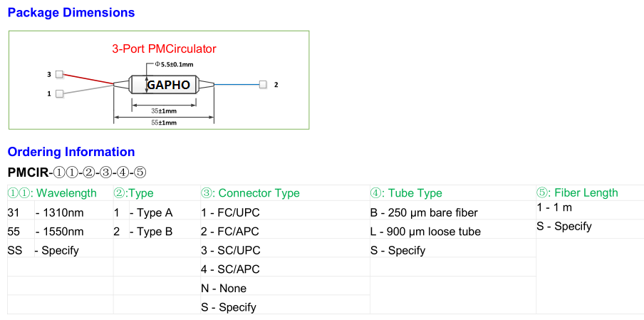Click the red fiber line to port 3
Image resolution: width=644 pixels, height=320 pixels.
click(x=88, y=79)
